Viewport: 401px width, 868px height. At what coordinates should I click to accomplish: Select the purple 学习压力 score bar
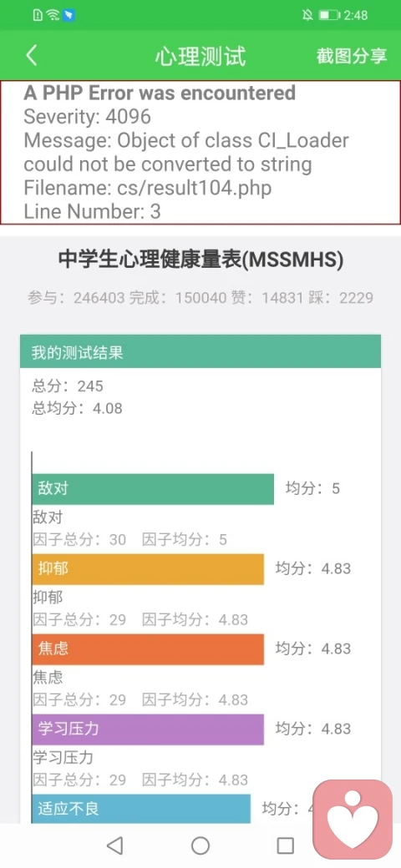pos(148,729)
